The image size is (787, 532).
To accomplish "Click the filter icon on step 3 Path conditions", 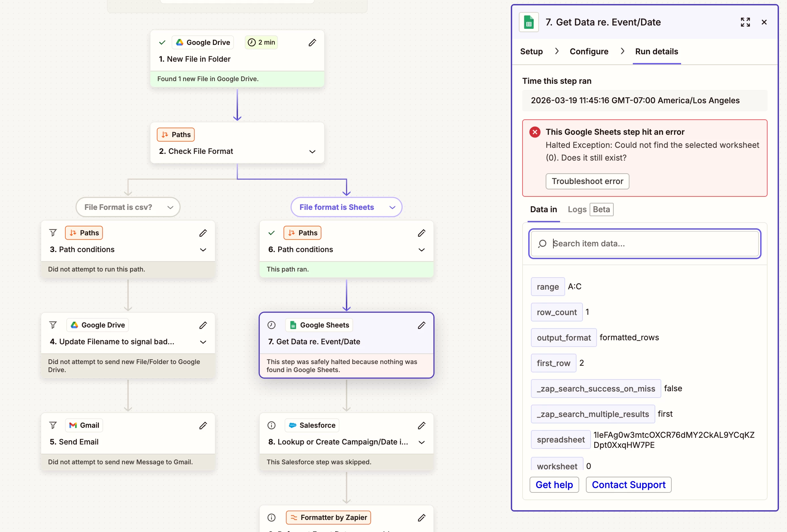I will pyautogui.click(x=53, y=233).
